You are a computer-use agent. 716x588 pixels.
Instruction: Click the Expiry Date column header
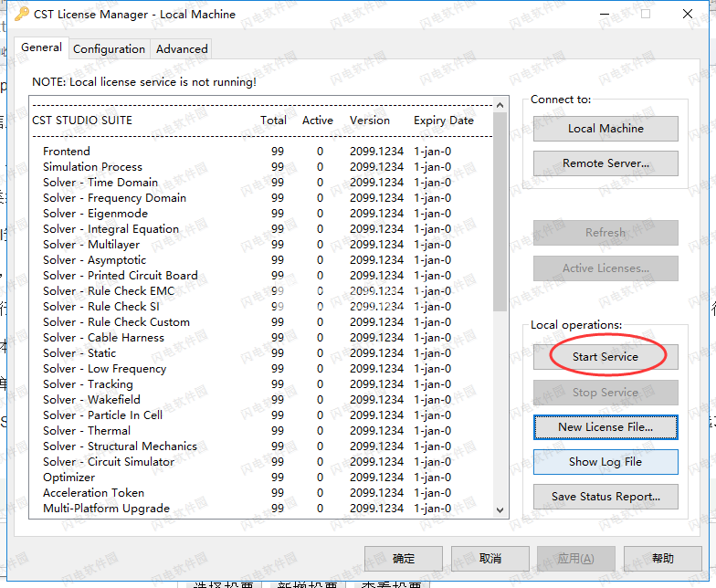pos(444,121)
